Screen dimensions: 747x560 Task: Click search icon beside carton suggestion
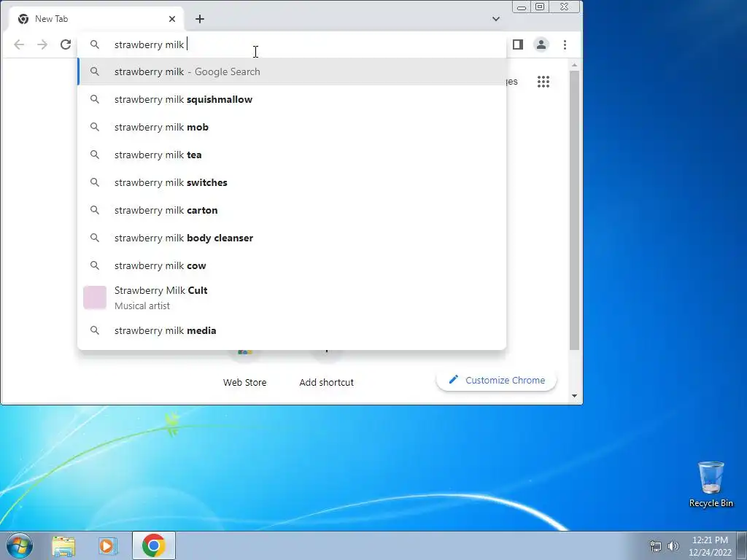point(95,210)
